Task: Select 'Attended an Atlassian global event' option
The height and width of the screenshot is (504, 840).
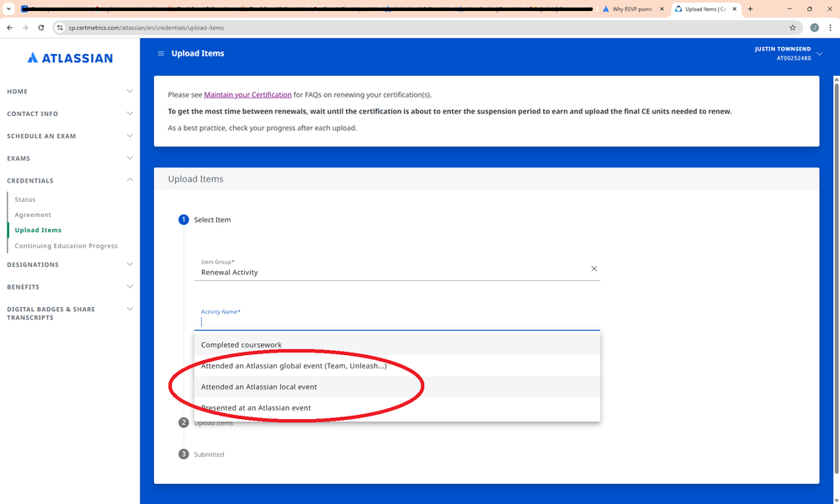Action: point(397,366)
